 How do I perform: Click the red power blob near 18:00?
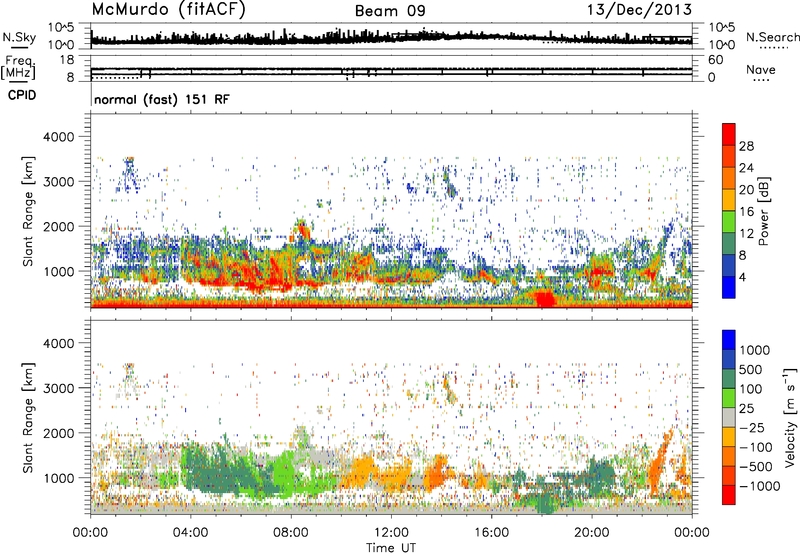pos(544,297)
